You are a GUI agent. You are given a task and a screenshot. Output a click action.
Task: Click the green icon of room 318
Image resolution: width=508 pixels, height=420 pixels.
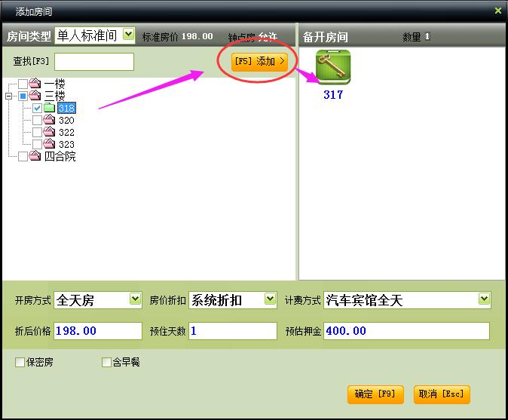(x=49, y=108)
